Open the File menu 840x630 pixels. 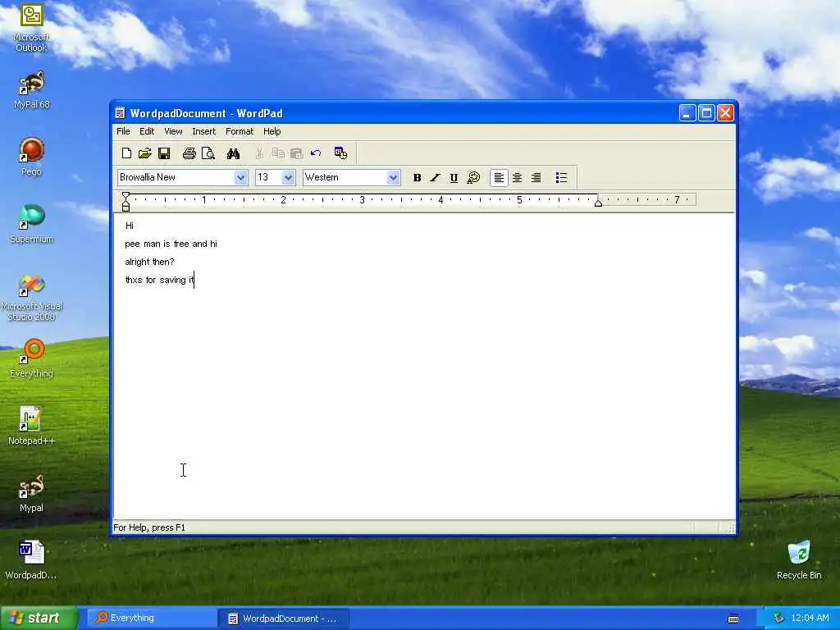123,131
